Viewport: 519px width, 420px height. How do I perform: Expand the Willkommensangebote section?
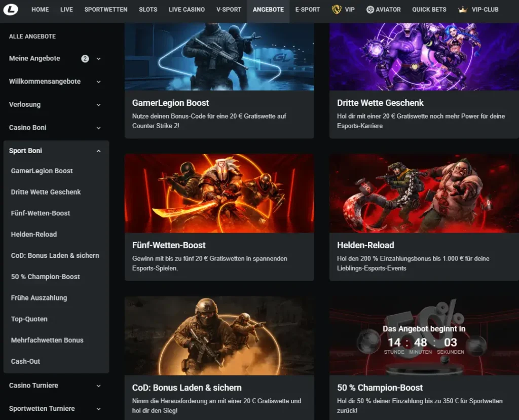click(99, 82)
